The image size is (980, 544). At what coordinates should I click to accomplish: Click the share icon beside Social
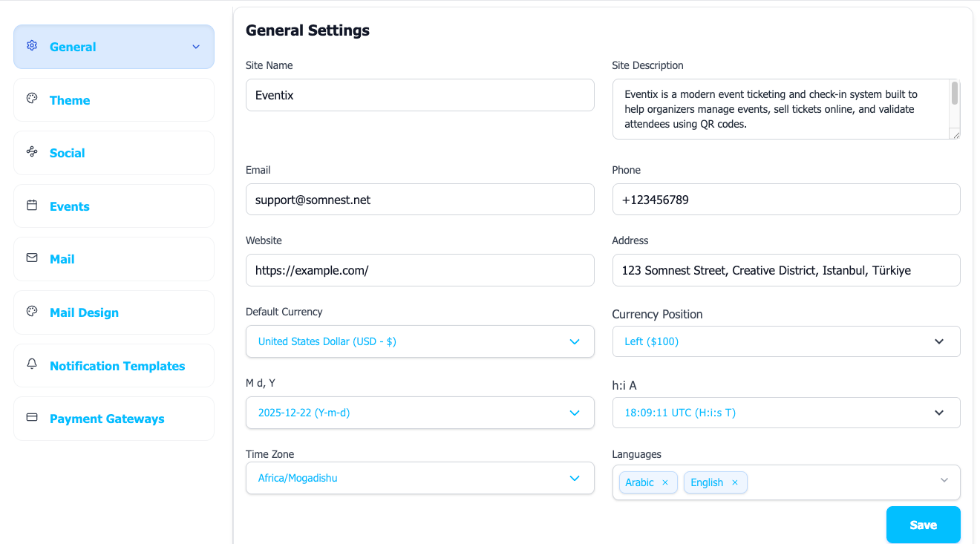pyautogui.click(x=32, y=151)
